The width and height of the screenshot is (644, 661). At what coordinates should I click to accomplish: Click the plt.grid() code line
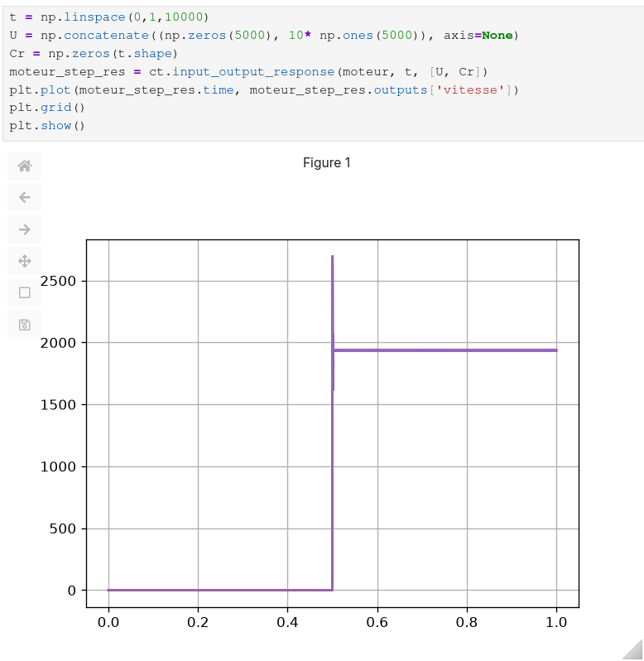(47, 108)
